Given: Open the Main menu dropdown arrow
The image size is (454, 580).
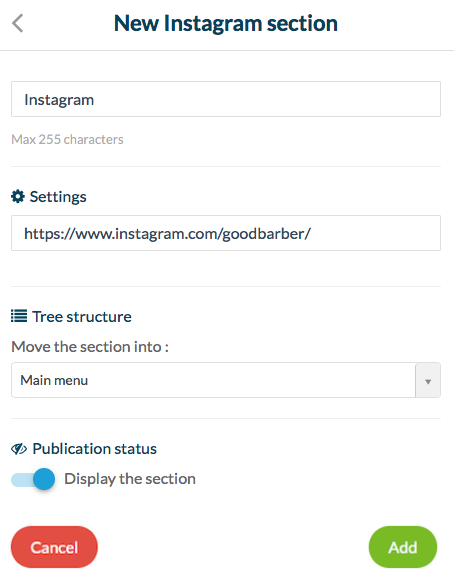Looking at the screenshot, I should tap(428, 381).
